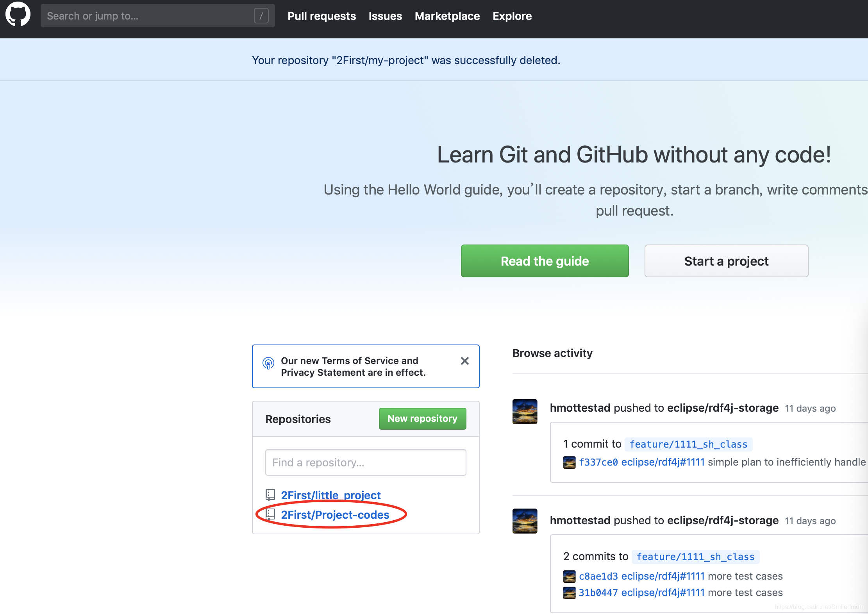Focus the Find a repository field

366,462
